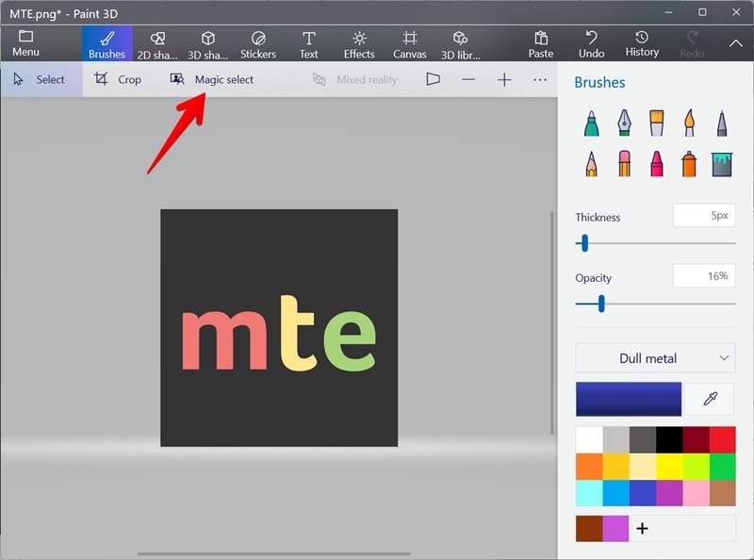
Task: Open the ellipsis more-options menu
Action: 540,79
